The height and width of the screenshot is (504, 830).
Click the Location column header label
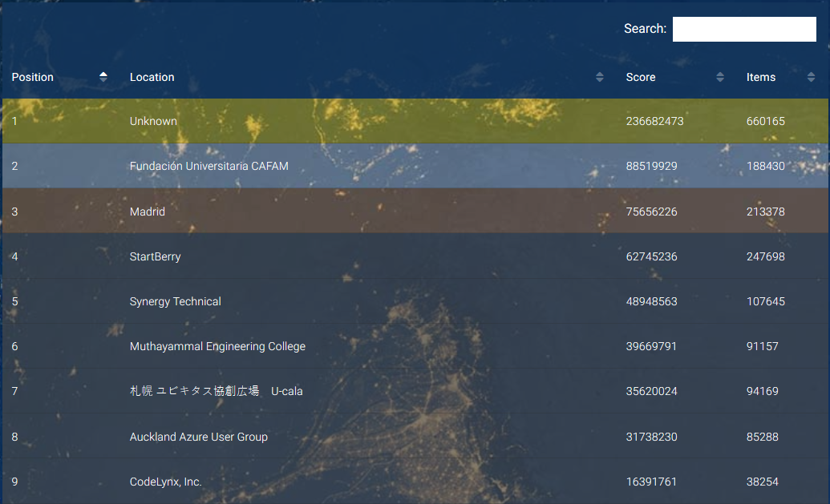[x=152, y=77]
